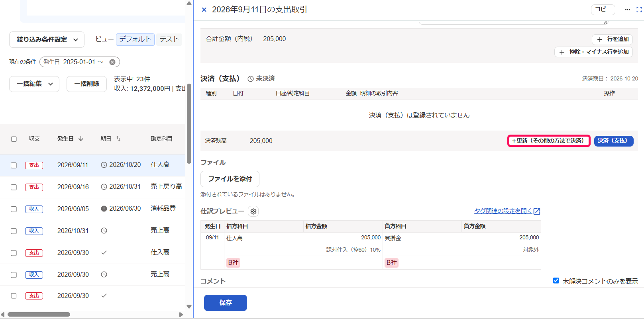Select the 2026/09/11 仕入高 row checkbox
The width and height of the screenshot is (644, 319).
(x=14, y=165)
